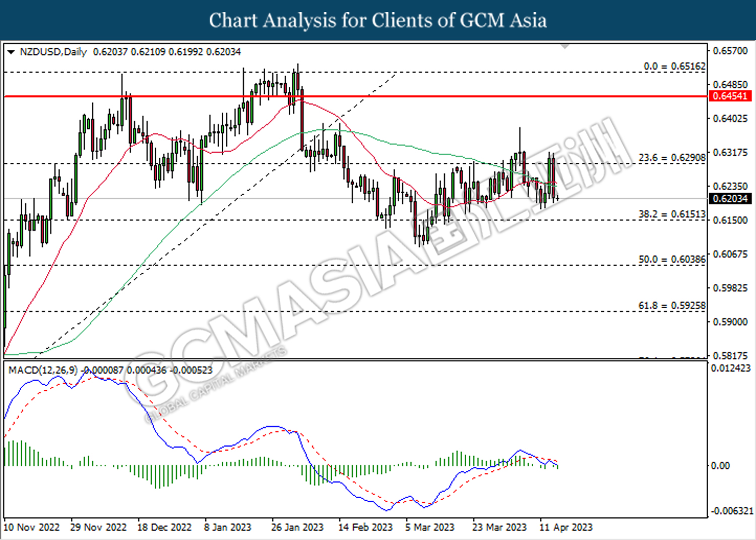Screen dimensions: 756x540
Task: Select the Fibonacci label 38.2 = 0.61513
Action: (x=672, y=214)
